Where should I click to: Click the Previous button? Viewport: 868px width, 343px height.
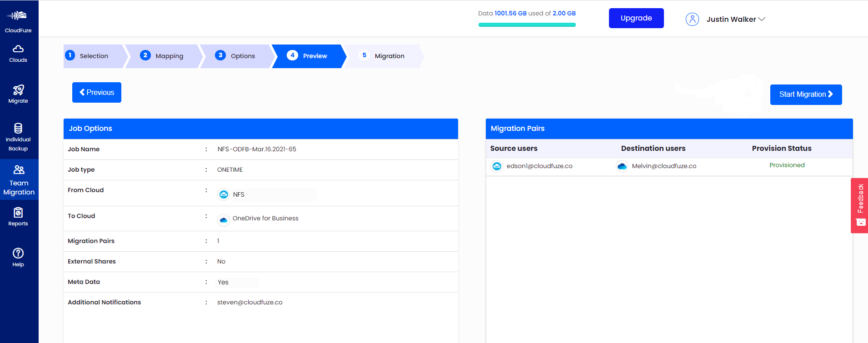coord(97,92)
